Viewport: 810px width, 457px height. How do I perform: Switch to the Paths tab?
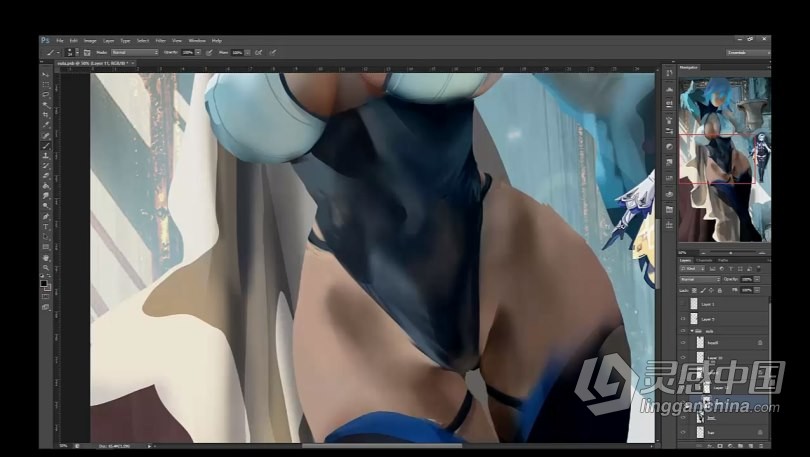[x=723, y=260]
